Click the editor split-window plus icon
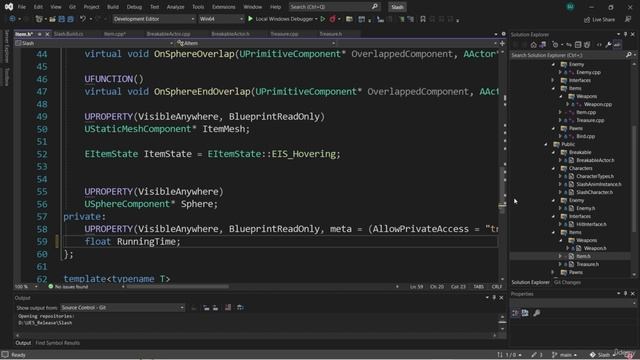 (x=502, y=43)
